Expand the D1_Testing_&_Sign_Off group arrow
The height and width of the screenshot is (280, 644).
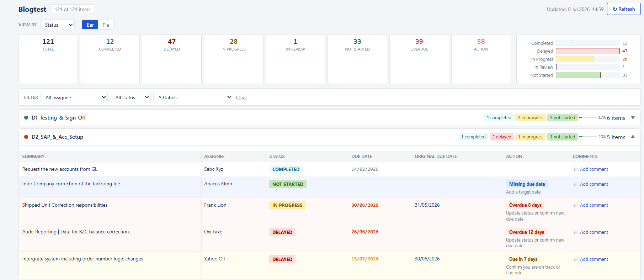(633, 118)
